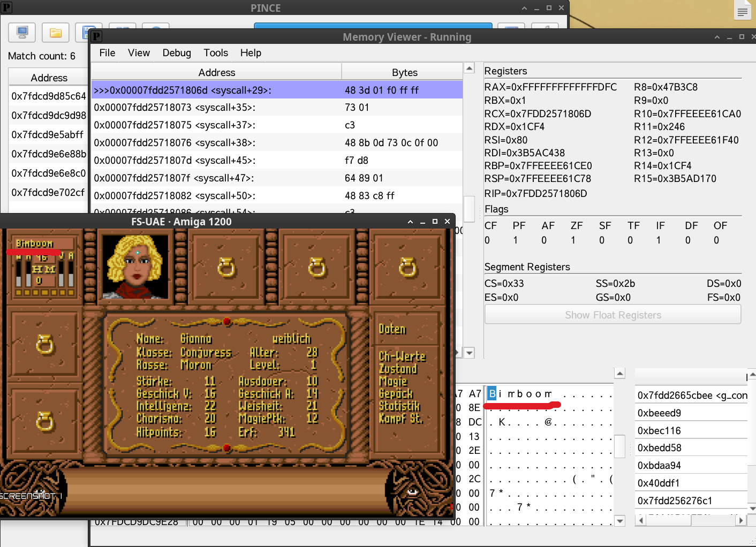This screenshot has height=547, width=756.
Task: Choose Zustand in the game's Daten menu
Action: [398, 369]
